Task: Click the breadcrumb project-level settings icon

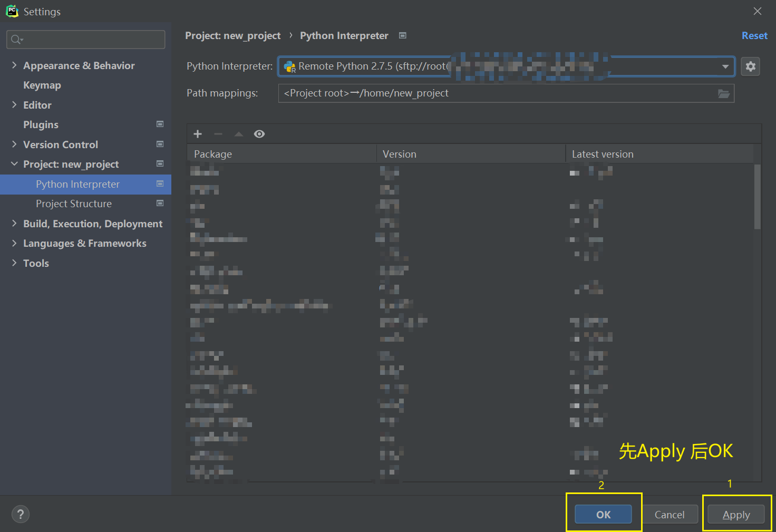Action: click(x=403, y=36)
